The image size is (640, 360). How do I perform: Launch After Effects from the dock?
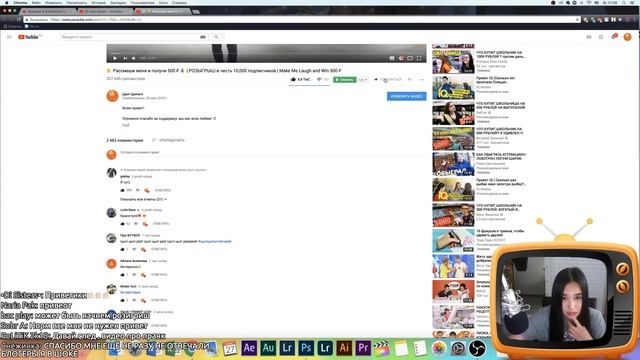point(249,348)
